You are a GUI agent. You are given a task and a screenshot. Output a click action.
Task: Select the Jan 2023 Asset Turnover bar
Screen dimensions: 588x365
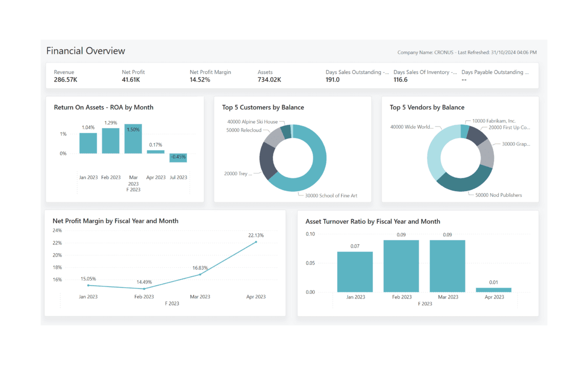click(355, 272)
